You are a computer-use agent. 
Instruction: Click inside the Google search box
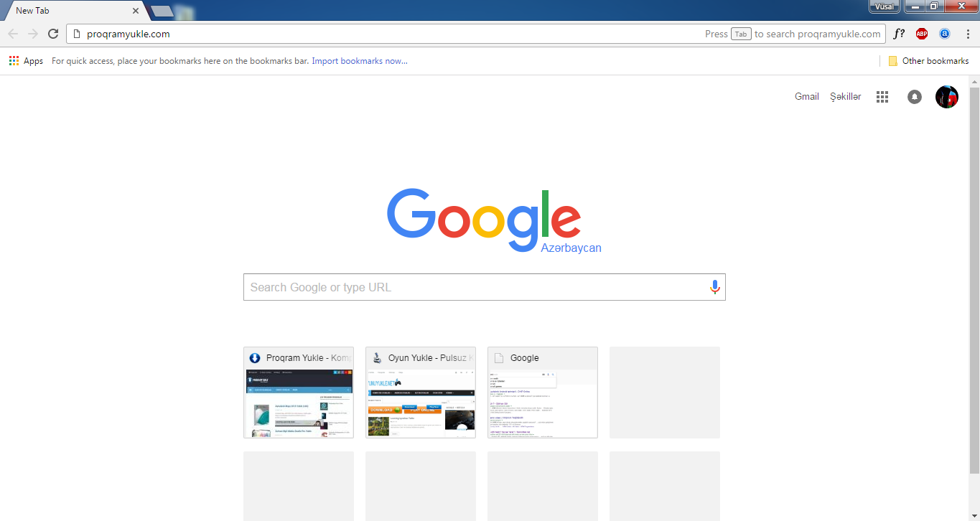(x=474, y=286)
